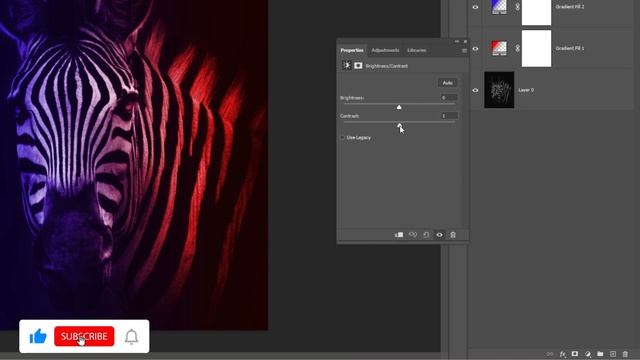Switch to the Properties tab

tap(352, 50)
